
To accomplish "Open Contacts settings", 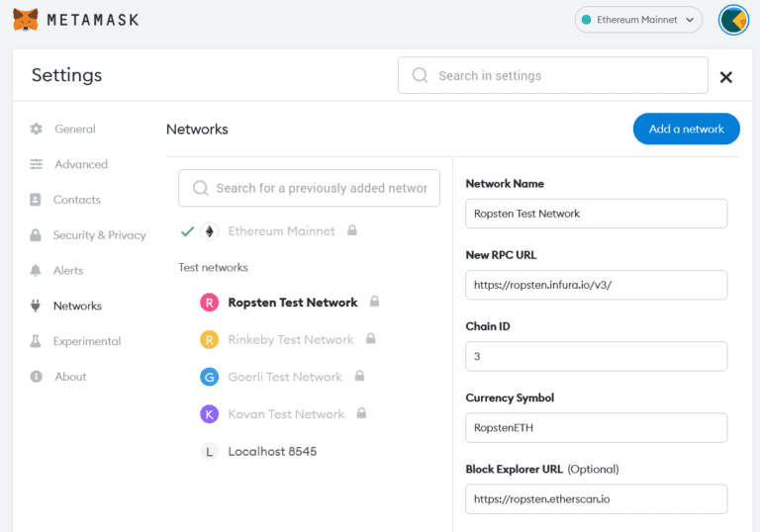I will tap(77, 200).
